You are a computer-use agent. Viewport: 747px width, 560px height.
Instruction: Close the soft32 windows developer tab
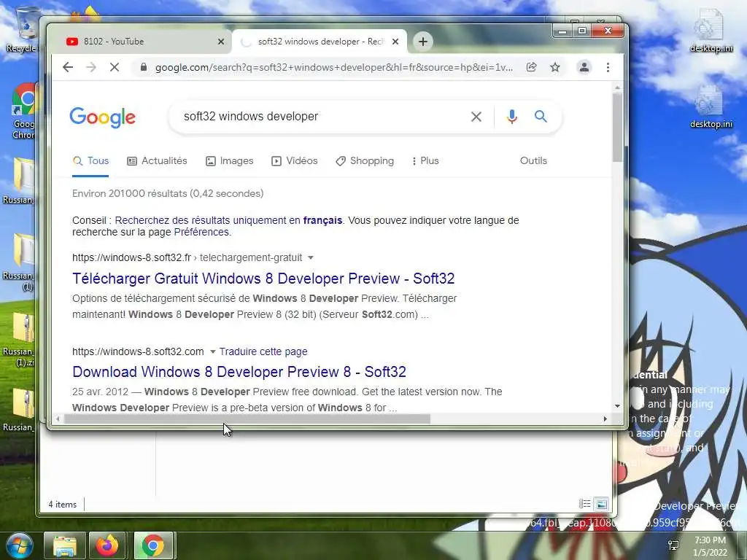click(x=395, y=42)
